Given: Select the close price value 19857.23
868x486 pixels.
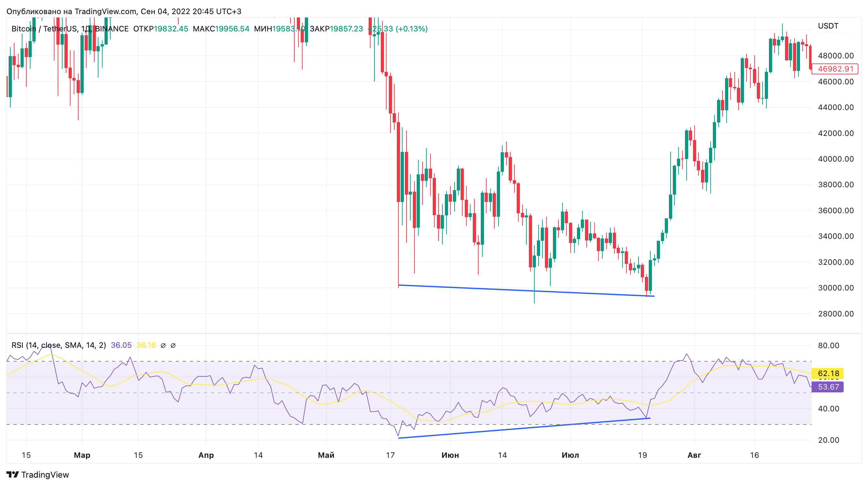Looking at the screenshot, I should tap(346, 29).
